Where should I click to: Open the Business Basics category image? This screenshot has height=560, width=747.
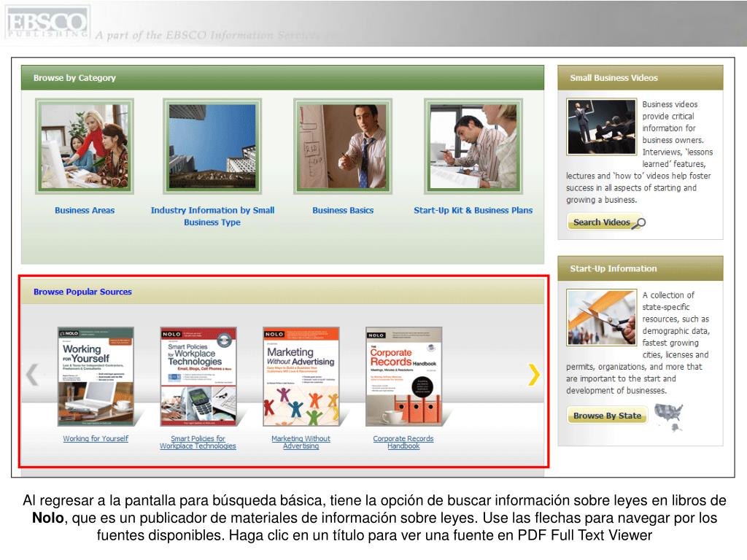click(x=343, y=146)
